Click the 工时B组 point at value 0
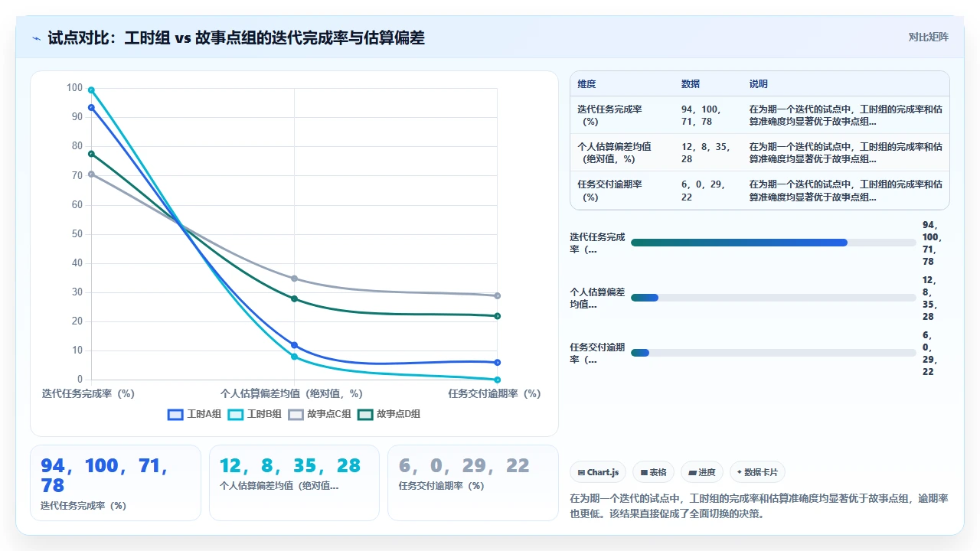The width and height of the screenshot is (980, 551). [x=498, y=380]
